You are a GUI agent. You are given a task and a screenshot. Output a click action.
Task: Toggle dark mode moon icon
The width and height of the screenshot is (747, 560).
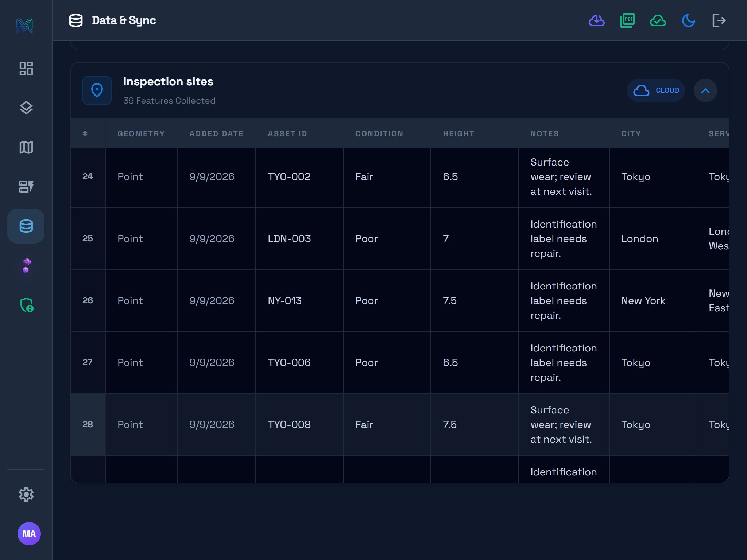click(x=689, y=20)
